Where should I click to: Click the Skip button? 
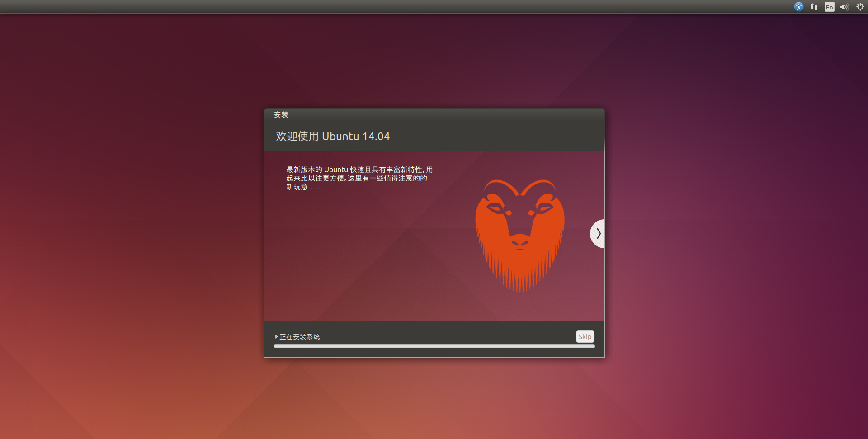(x=585, y=336)
